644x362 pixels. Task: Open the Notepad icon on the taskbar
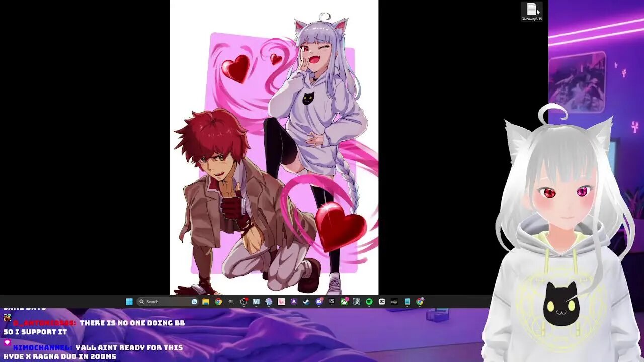407,302
